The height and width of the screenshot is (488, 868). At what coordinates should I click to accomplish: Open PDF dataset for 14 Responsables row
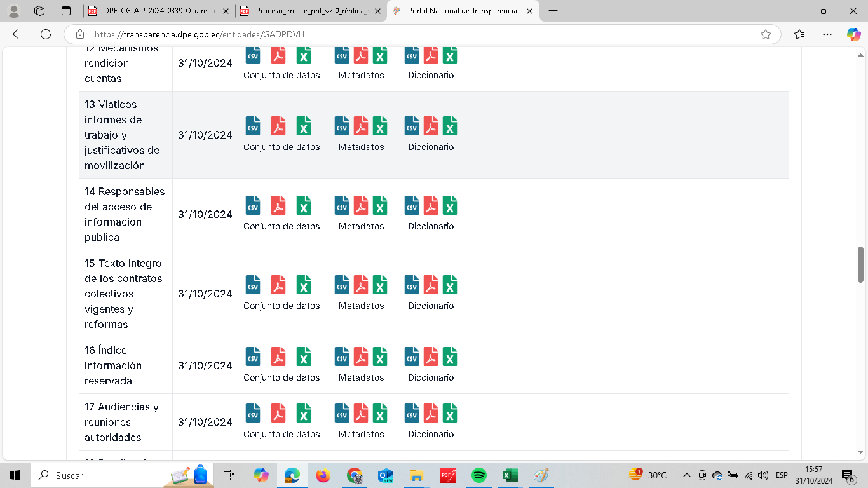click(x=278, y=205)
